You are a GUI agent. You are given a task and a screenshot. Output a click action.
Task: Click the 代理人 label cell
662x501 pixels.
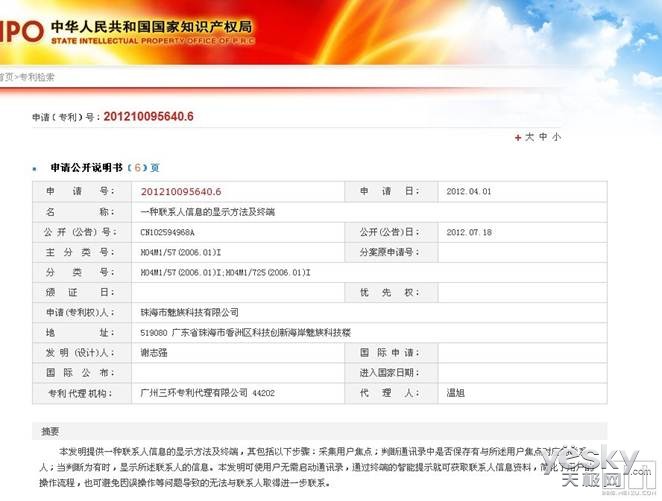pyautogui.click(x=391, y=393)
